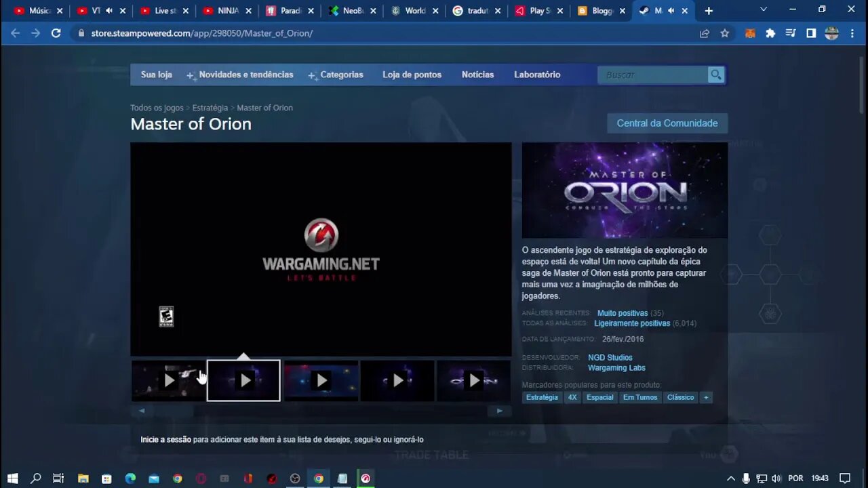
Task: Open the MetaMask fox extension
Action: (750, 33)
